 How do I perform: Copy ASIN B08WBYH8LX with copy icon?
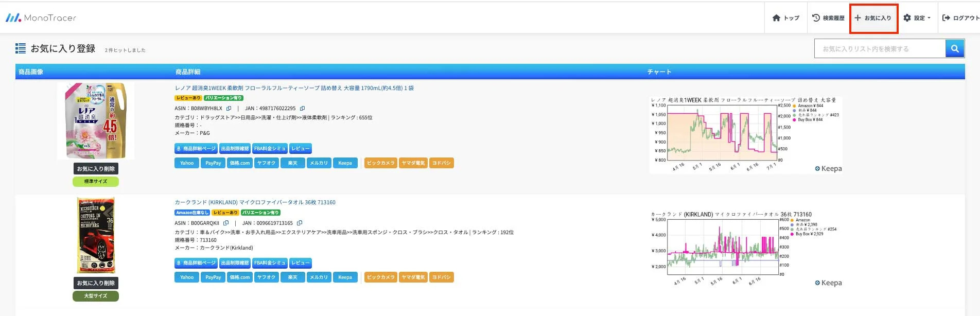[x=229, y=109]
